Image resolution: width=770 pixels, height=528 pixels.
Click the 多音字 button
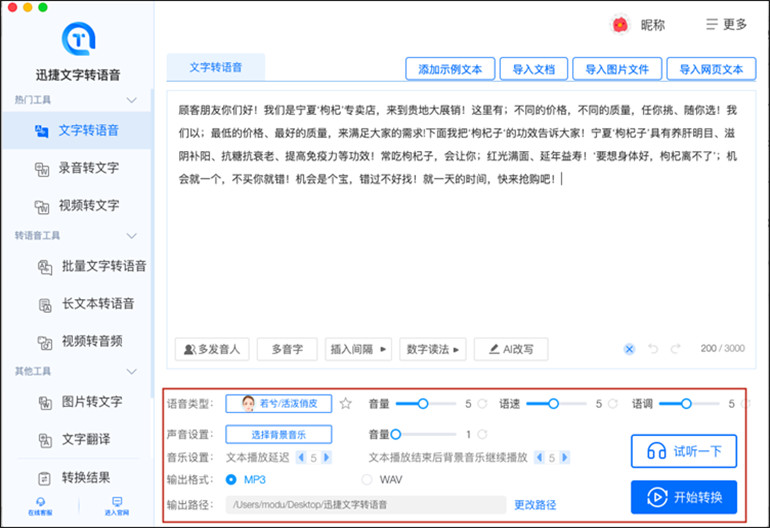287,349
